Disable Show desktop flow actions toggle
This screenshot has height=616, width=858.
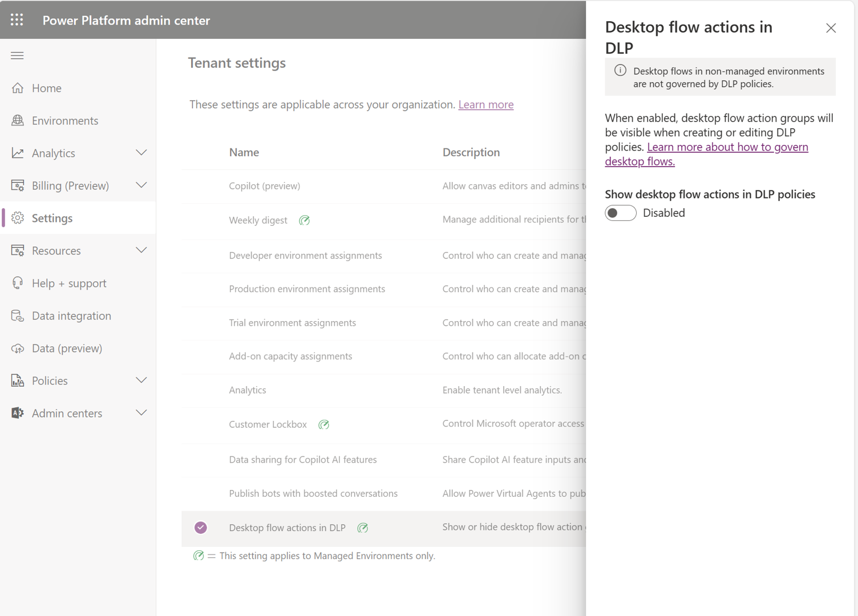620,212
